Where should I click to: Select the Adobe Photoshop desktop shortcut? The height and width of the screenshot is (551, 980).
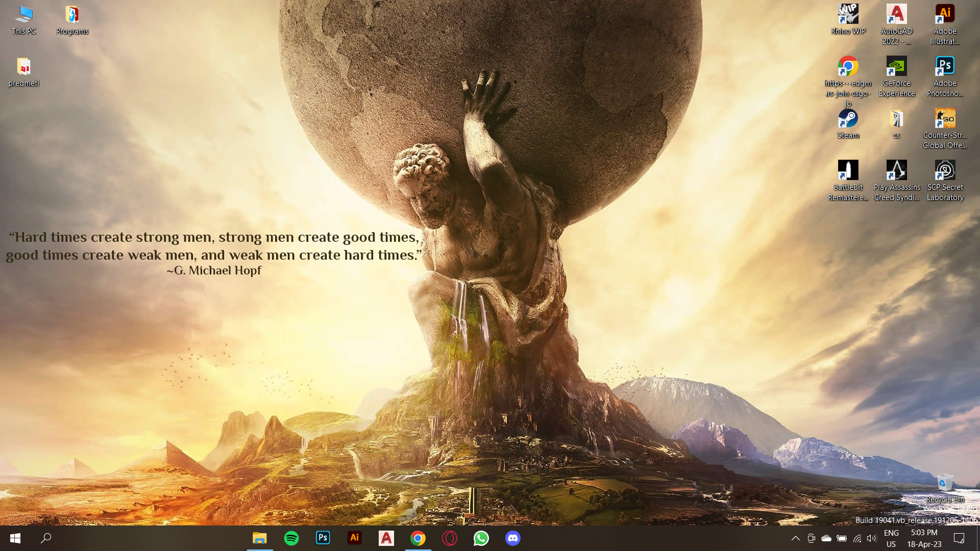click(945, 77)
